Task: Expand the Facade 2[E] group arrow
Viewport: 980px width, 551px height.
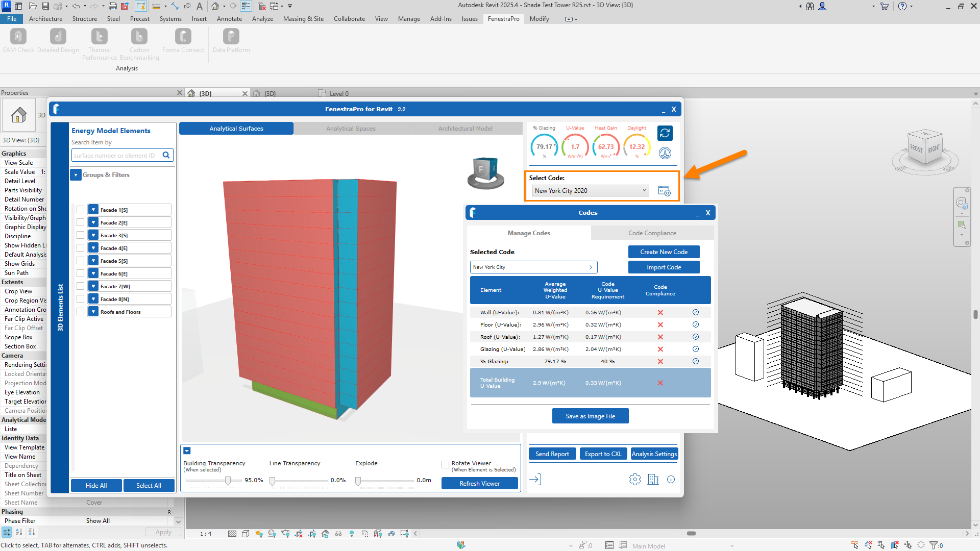Action: (x=93, y=222)
